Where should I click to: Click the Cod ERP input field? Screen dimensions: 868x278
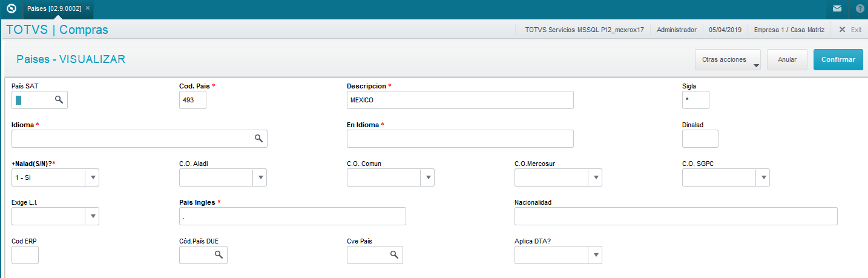pyautogui.click(x=25, y=255)
